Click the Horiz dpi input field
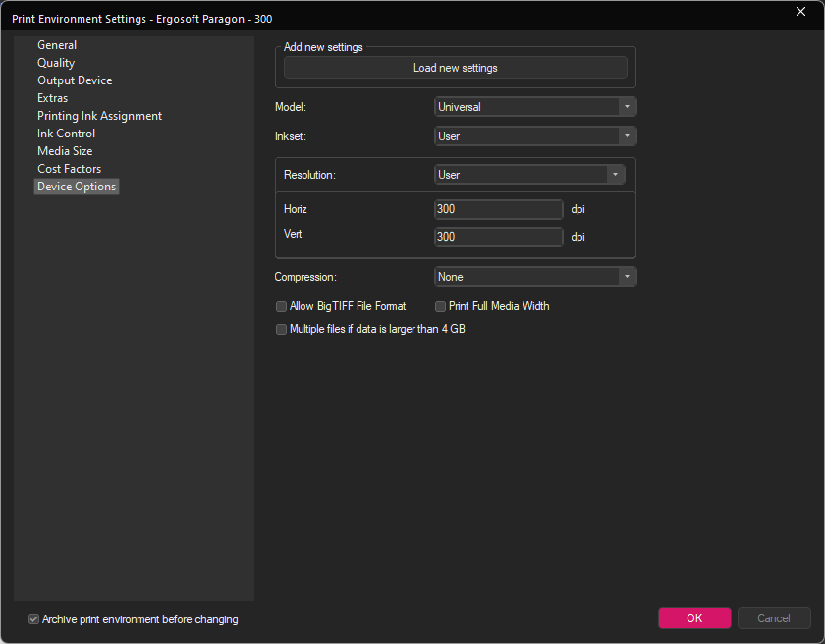The width and height of the screenshot is (825, 644). coord(499,209)
